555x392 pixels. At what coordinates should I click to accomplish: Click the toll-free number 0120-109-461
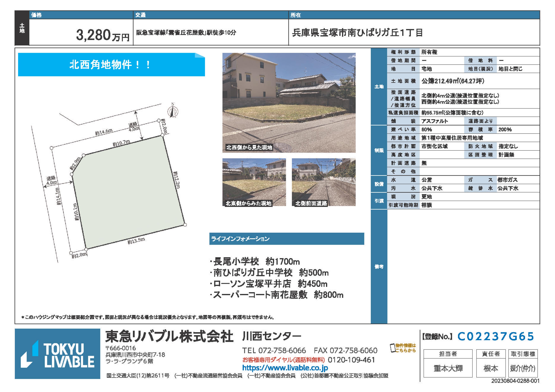click(x=351, y=360)
